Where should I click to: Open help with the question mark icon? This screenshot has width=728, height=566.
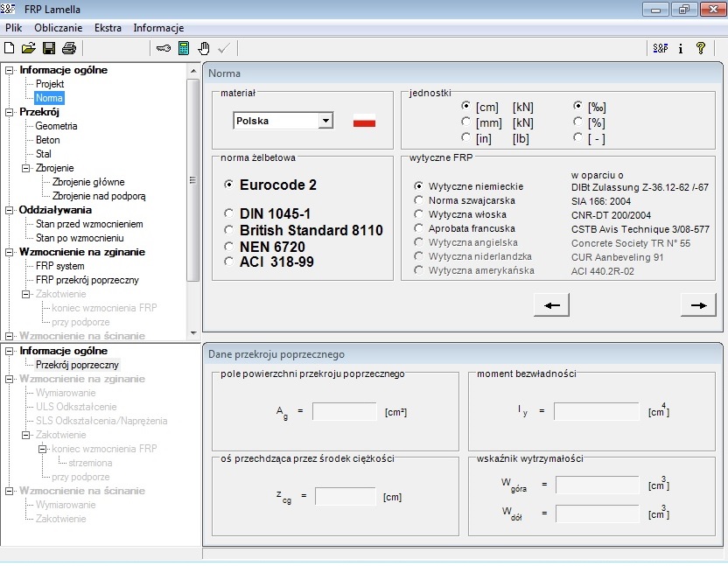click(700, 48)
